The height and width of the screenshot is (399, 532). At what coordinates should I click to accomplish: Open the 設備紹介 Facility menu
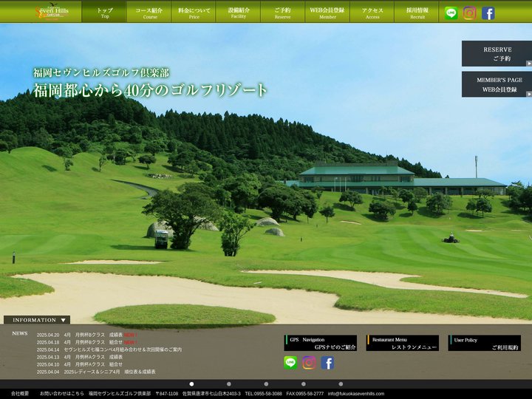239,13
